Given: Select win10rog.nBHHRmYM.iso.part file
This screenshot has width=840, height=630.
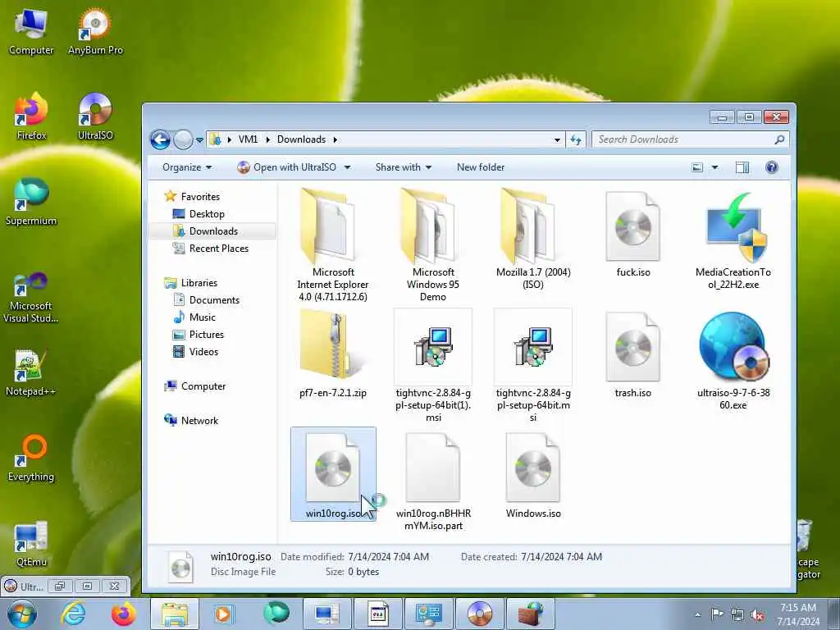Looking at the screenshot, I should [433, 481].
